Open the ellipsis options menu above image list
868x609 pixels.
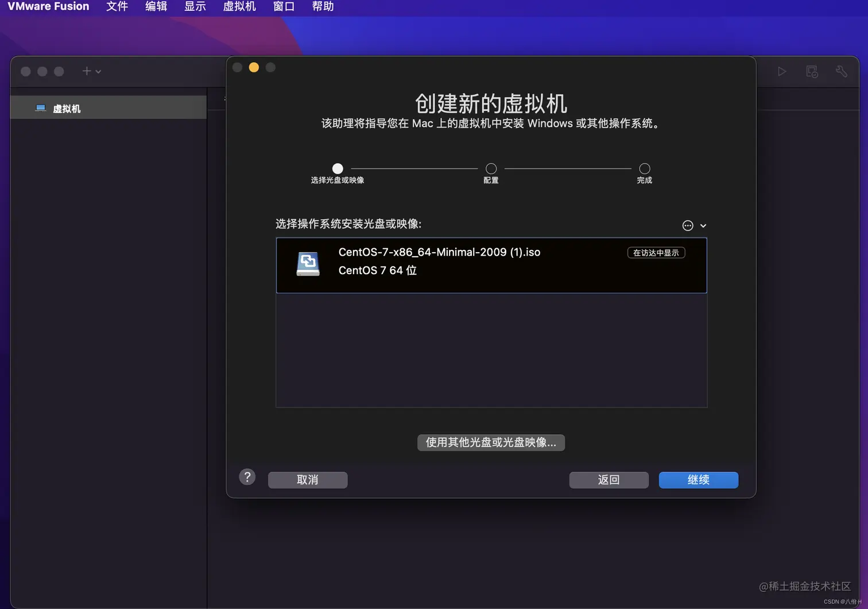pos(688,225)
